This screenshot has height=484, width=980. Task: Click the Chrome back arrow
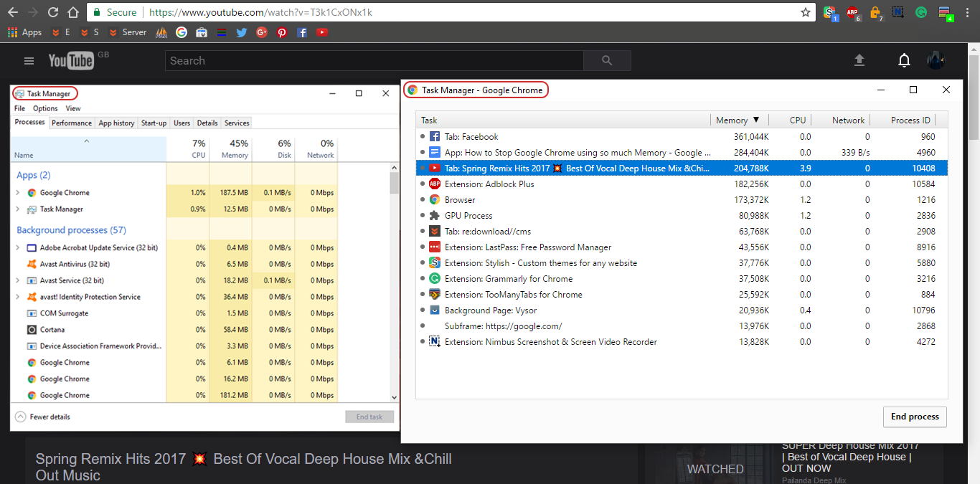tap(13, 12)
